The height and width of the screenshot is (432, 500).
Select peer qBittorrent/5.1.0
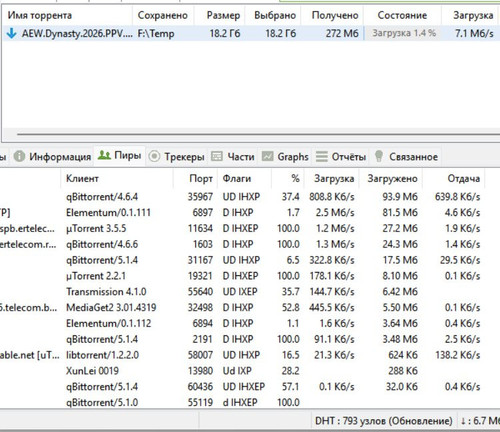pos(102,403)
